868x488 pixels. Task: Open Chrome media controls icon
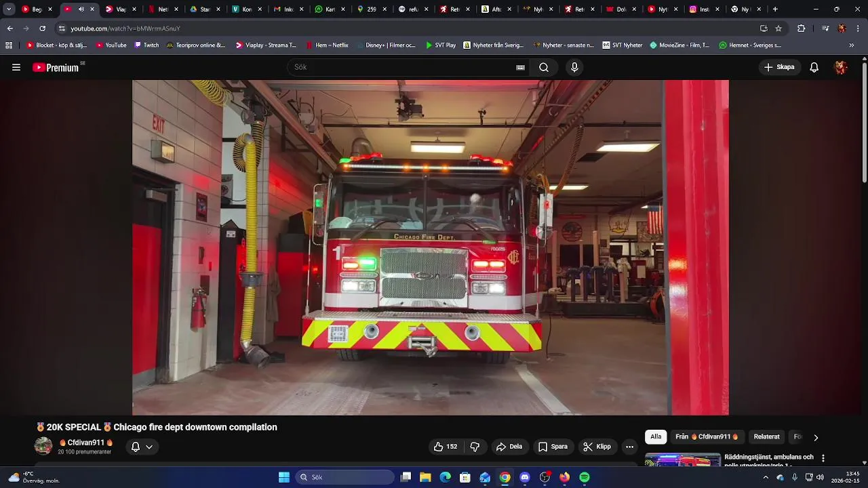[x=825, y=28]
